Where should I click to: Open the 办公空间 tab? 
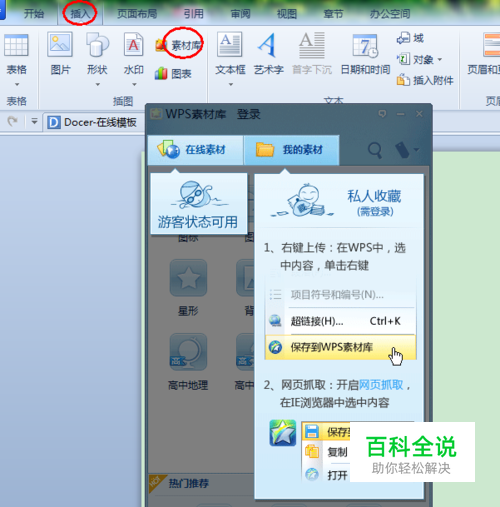tap(390, 14)
